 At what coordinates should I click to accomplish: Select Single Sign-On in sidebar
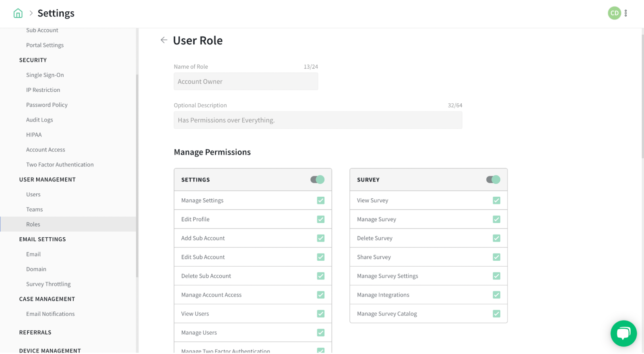point(45,75)
